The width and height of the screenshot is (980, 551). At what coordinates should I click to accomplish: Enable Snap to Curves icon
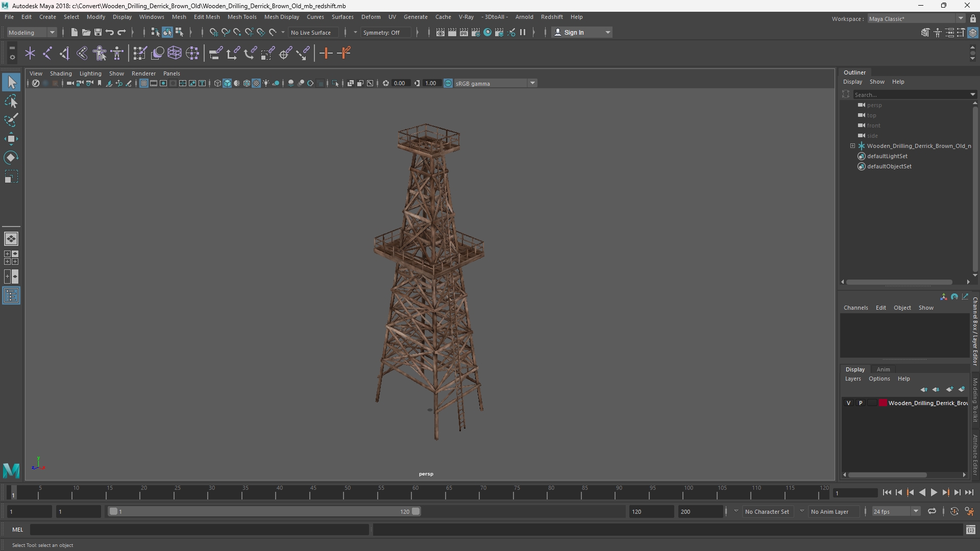point(225,32)
